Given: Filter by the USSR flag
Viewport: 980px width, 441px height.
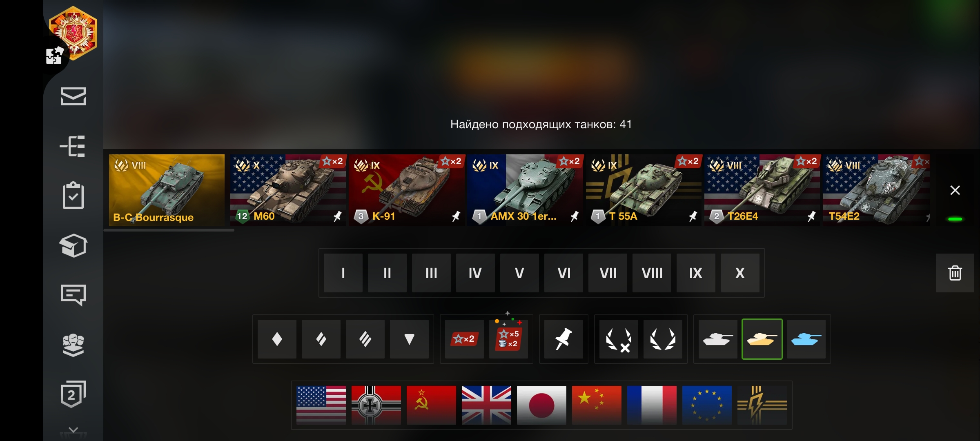Looking at the screenshot, I should point(431,405).
